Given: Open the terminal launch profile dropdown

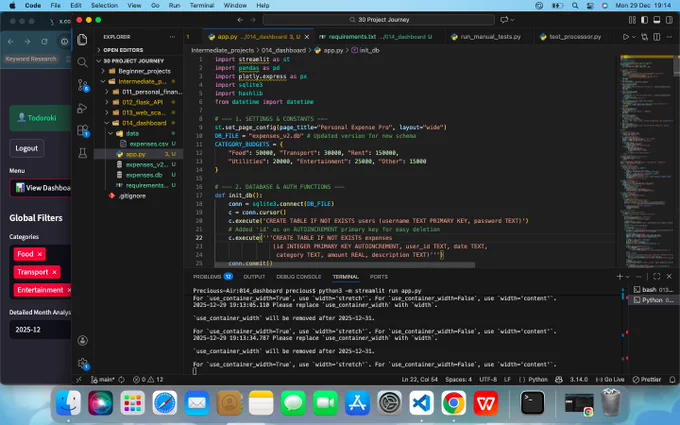Looking at the screenshot, I should (x=628, y=277).
